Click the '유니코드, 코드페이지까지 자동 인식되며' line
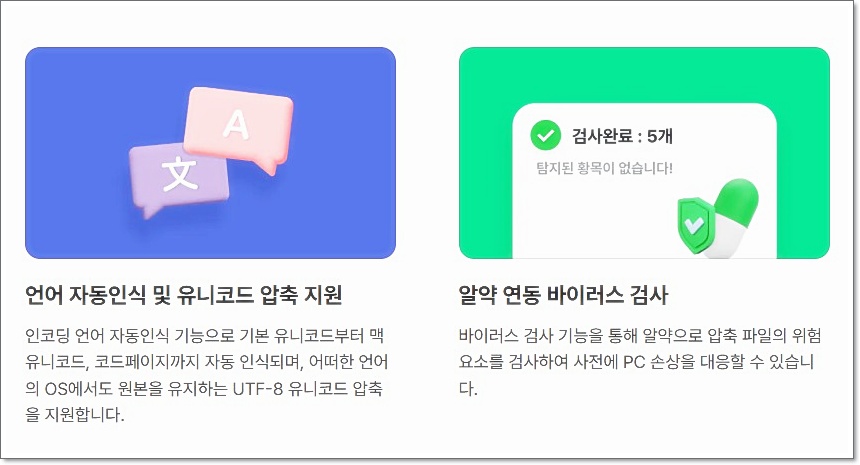This screenshot has width=860, height=465. coord(164,362)
